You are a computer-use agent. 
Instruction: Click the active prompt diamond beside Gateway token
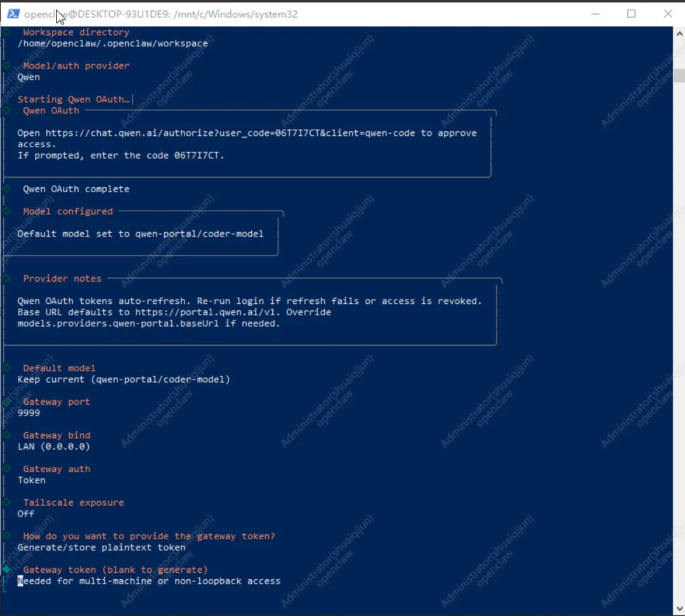point(6,569)
